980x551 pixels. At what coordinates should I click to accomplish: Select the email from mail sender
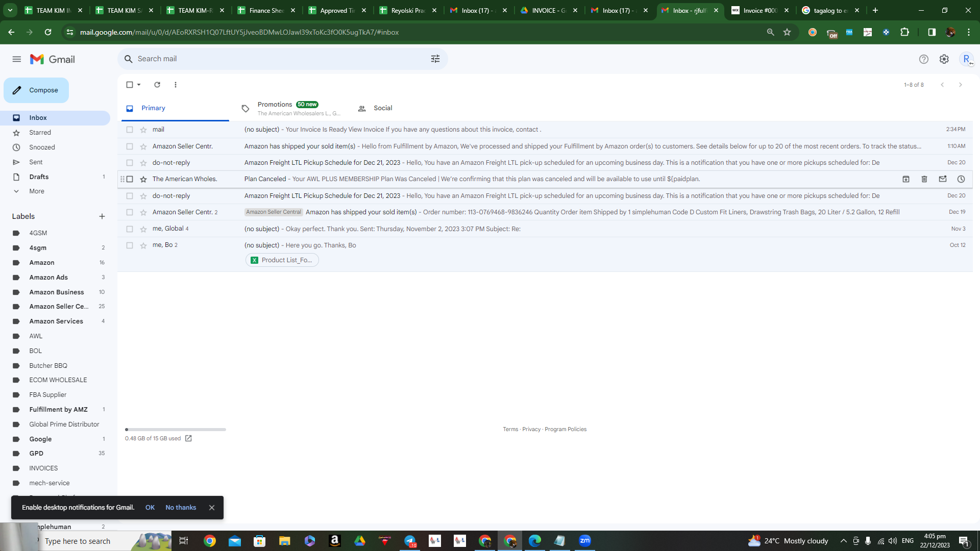[x=130, y=130]
